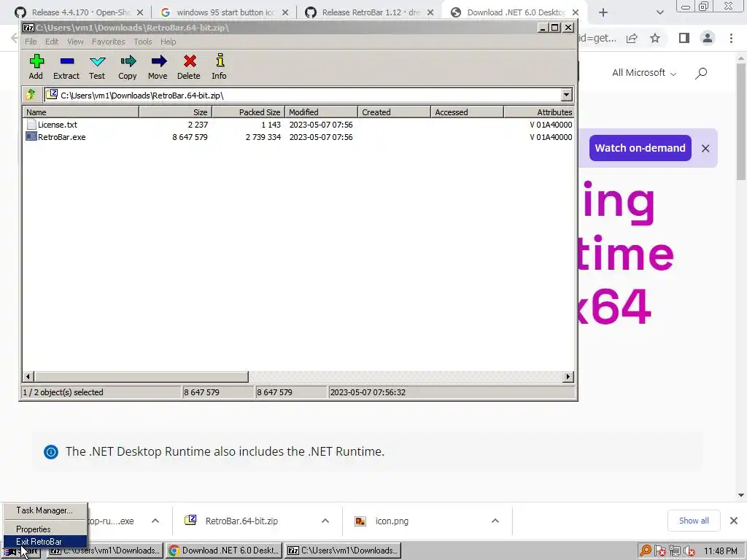Open the File menu in 7-Zip
747x560 pixels.
(31, 42)
